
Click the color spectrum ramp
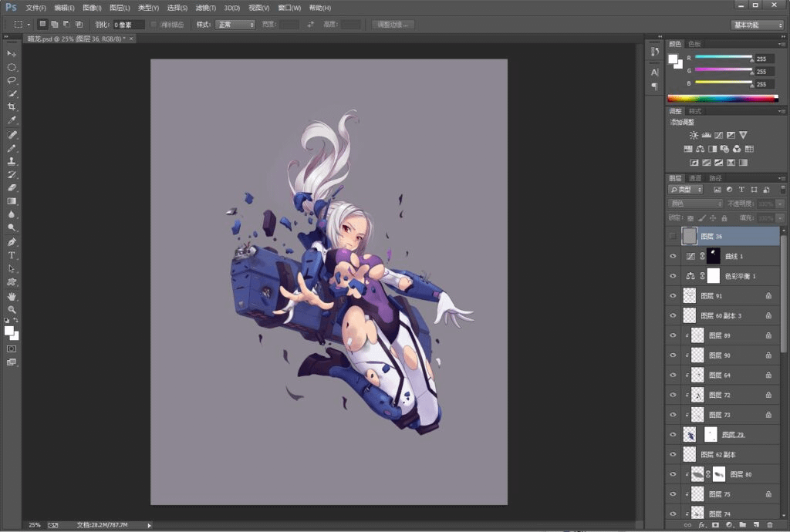pos(723,99)
